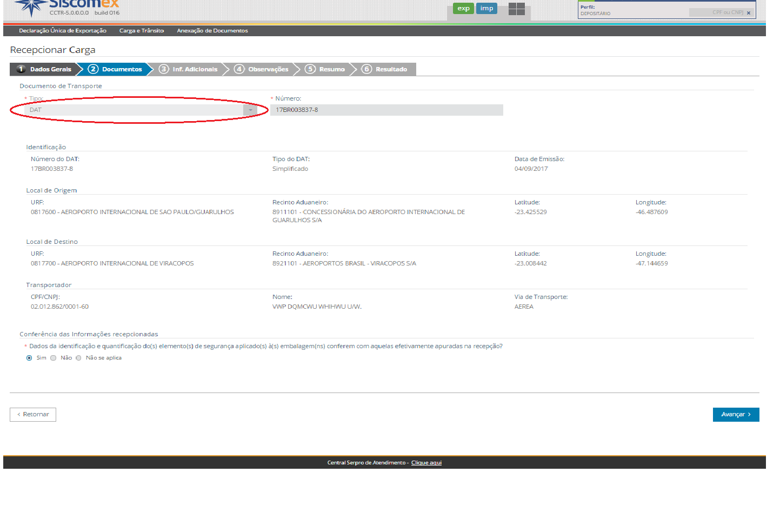Open Anexação de Documentos menu
The width and height of the screenshot is (780, 532).
coord(212,31)
